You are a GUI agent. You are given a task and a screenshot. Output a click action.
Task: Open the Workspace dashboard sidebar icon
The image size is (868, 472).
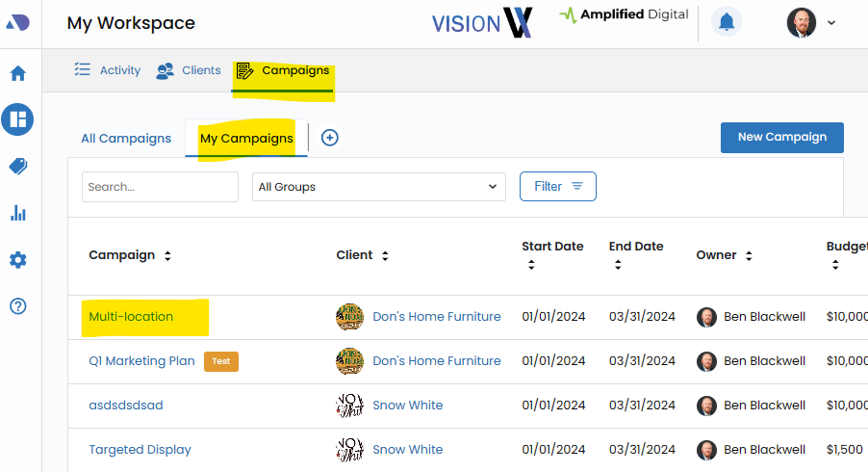point(18,120)
